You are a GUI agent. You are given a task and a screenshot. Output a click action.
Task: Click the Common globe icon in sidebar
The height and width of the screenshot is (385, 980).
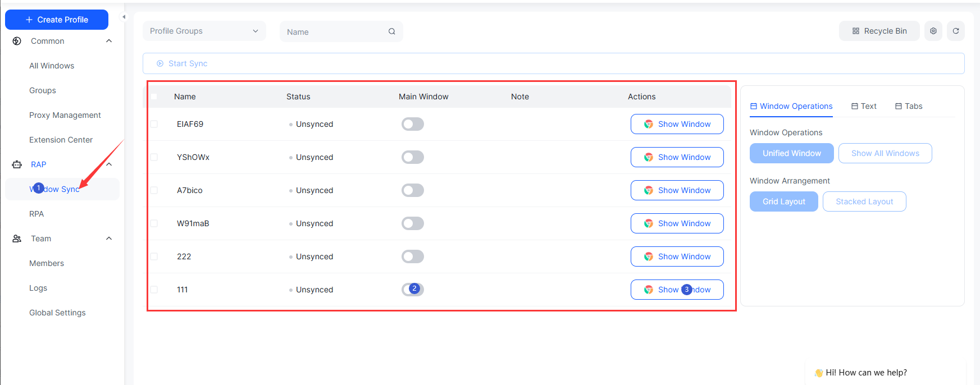point(17,41)
